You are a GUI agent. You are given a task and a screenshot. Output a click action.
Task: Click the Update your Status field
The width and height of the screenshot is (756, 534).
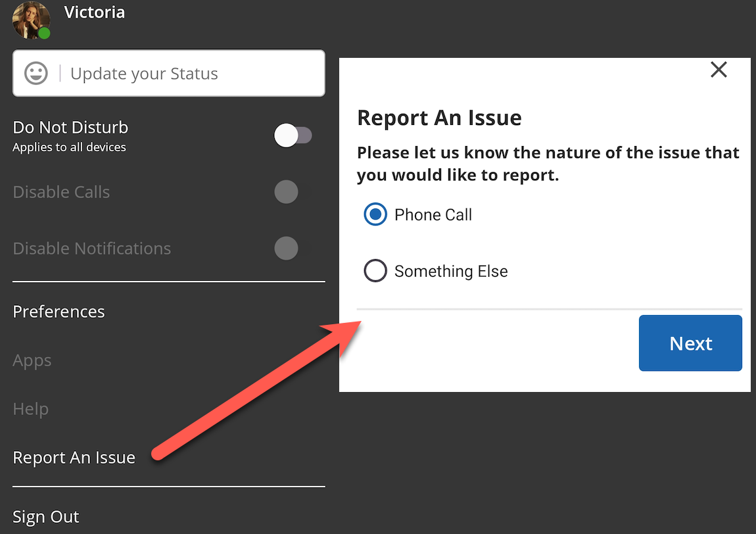click(169, 73)
